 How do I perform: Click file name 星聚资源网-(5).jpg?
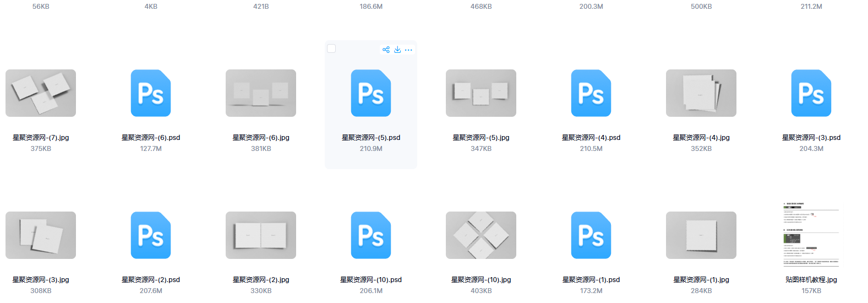pyautogui.click(x=481, y=138)
